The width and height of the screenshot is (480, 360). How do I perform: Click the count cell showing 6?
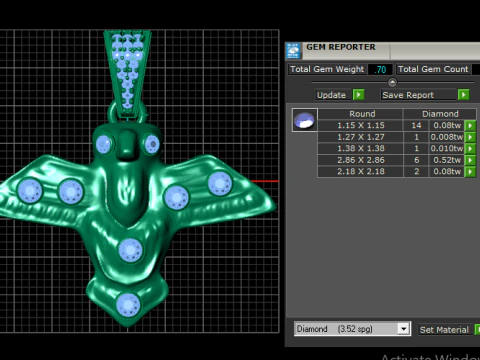(x=416, y=160)
